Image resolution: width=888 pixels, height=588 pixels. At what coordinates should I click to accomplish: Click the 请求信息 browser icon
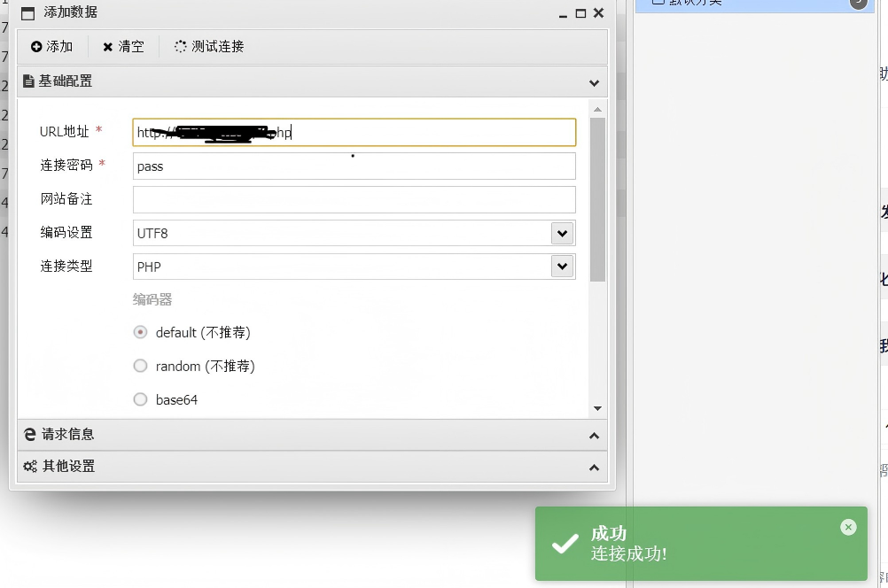coord(30,435)
